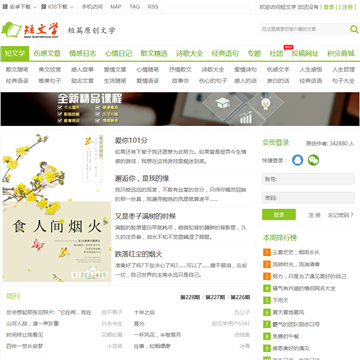Screen dimensions: 360x360
Task: Click the WeChat quick login icon
Action: tap(313, 160)
